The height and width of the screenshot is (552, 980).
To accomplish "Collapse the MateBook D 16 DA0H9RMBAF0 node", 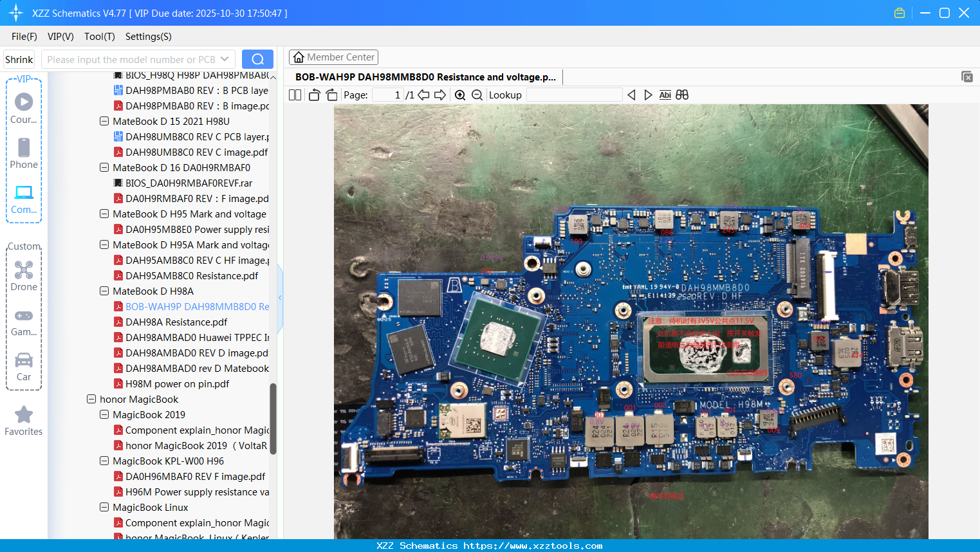I will [x=104, y=167].
